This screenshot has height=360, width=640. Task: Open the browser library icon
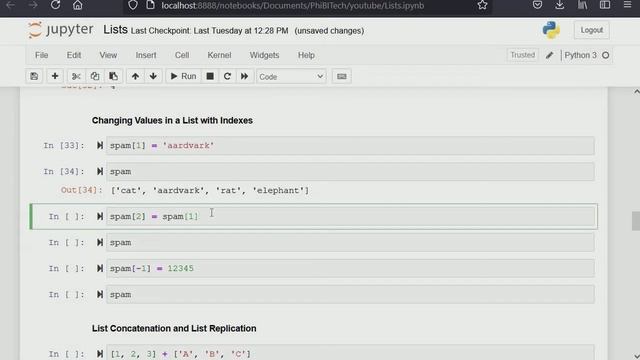point(582,5)
